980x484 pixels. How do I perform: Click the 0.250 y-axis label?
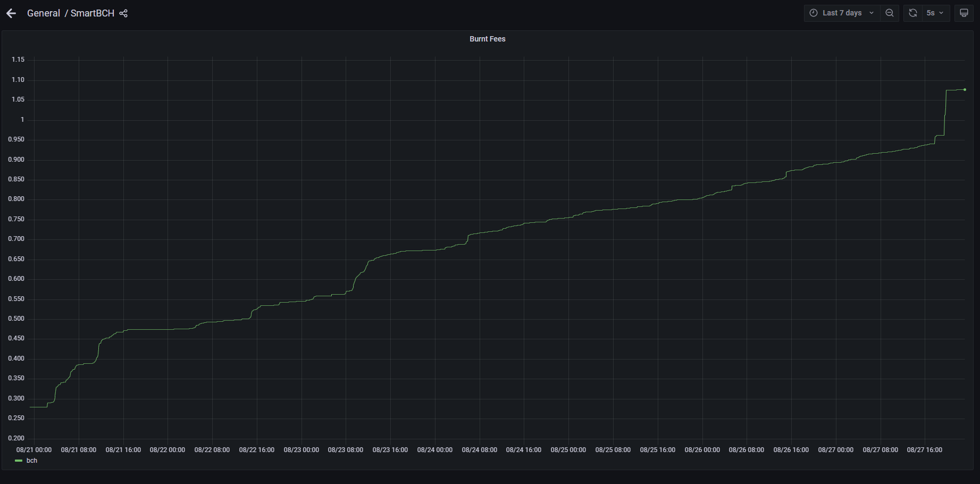(16, 418)
